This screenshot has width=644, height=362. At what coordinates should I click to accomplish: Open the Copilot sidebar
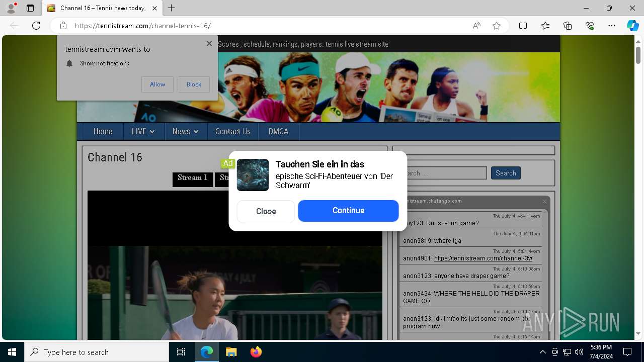pyautogui.click(x=632, y=26)
